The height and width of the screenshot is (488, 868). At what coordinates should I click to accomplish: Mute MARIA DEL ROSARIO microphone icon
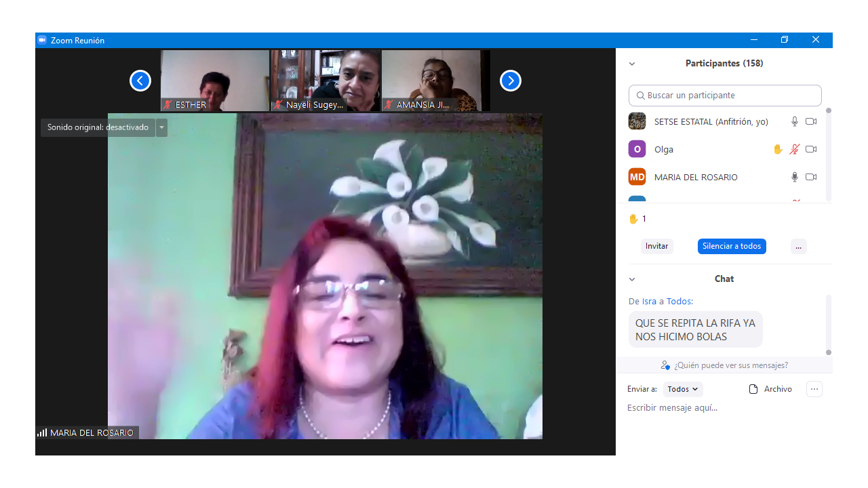(795, 177)
